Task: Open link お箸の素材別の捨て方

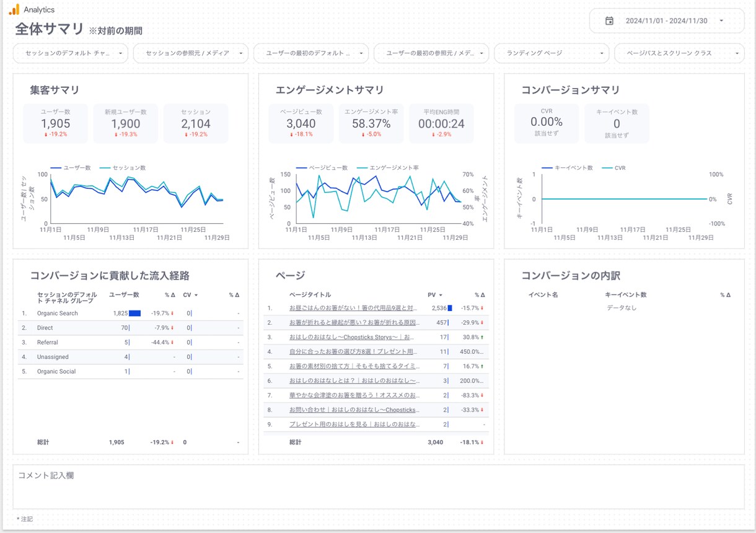Action: click(354, 366)
